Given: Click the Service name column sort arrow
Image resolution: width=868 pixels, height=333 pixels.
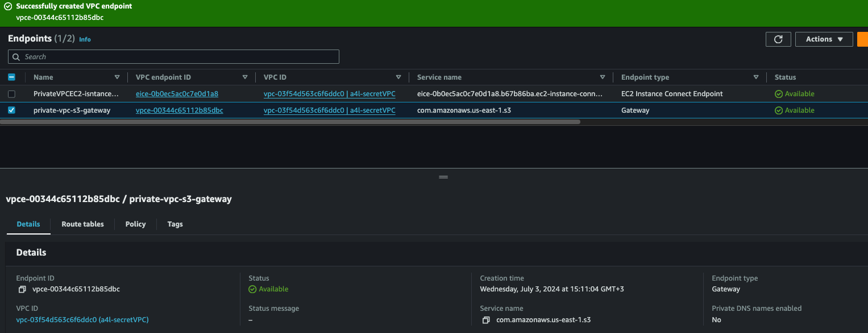Looking at the screenshot, I should point(603,77).
